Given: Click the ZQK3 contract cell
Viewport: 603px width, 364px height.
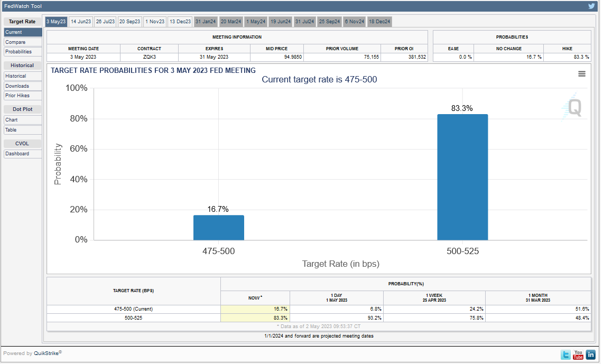Looking at the screenshot, I should (x=149, y=57).
